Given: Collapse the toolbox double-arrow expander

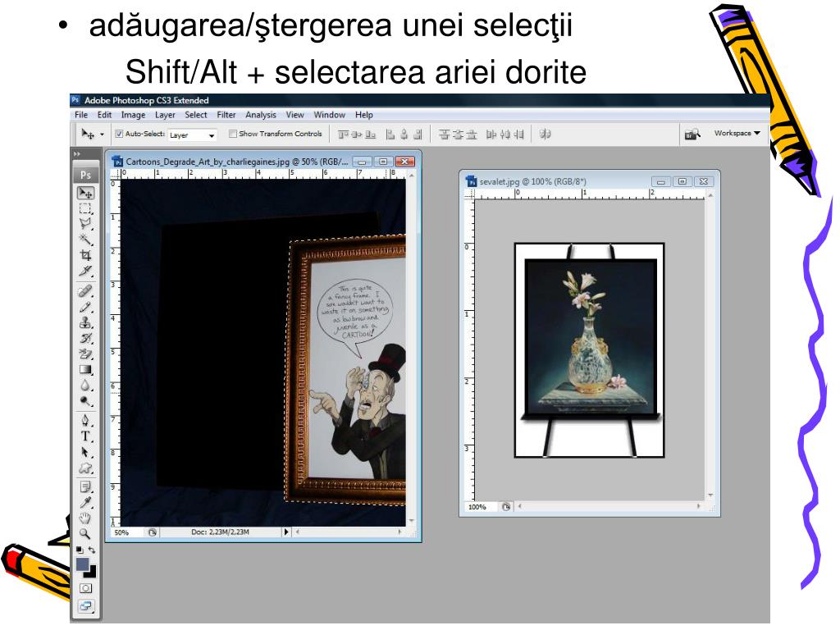Looking at the screenshot, I should pyautogui.click(x=77, y=154).
